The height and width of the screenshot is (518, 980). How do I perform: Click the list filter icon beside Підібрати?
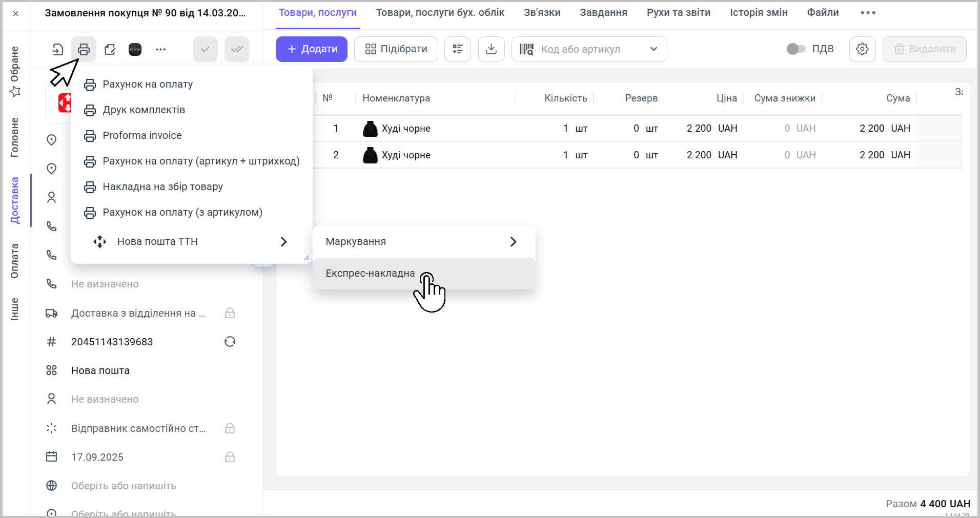[x=457, y=49]
